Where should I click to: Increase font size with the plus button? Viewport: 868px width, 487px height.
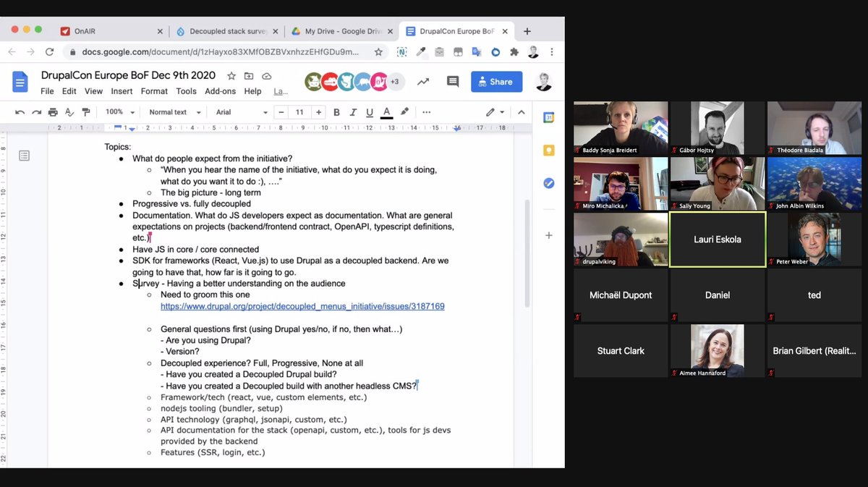pyautogui.click(x=318, y=112)
